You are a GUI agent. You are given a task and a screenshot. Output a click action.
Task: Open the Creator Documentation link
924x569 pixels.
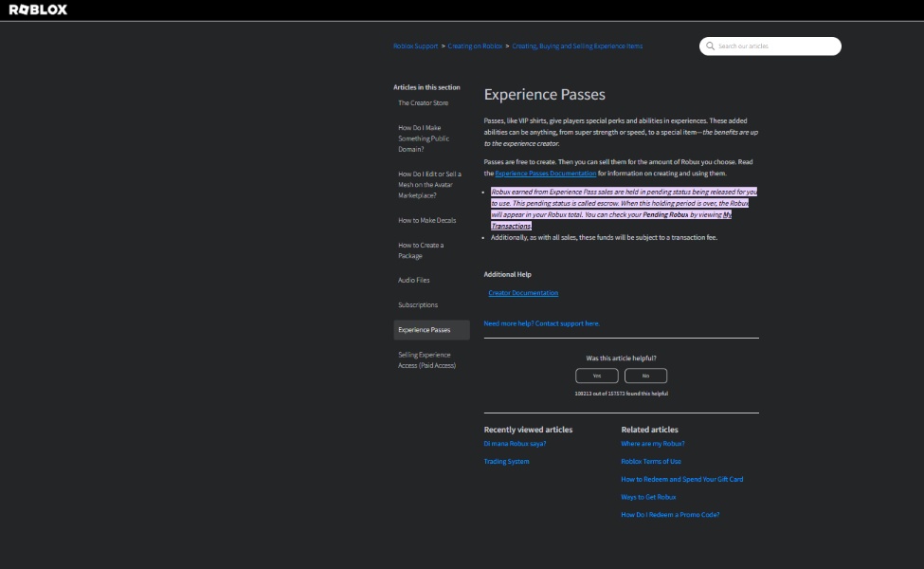tap(523, 293)
